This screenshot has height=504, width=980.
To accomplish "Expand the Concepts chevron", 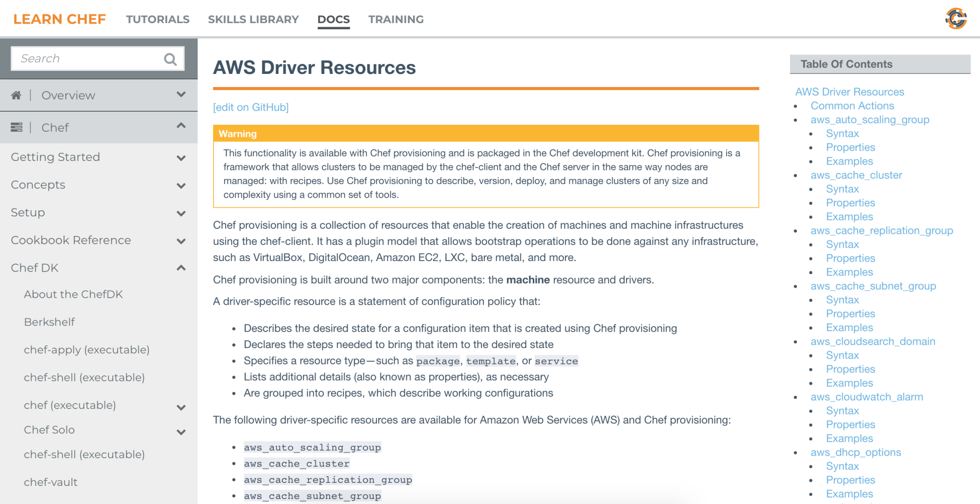I will 181,186.
